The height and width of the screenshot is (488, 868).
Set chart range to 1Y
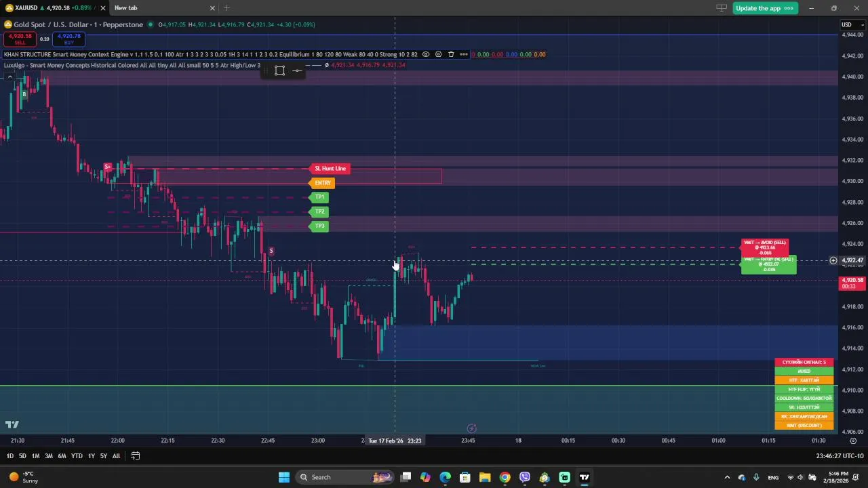point(91,456)
